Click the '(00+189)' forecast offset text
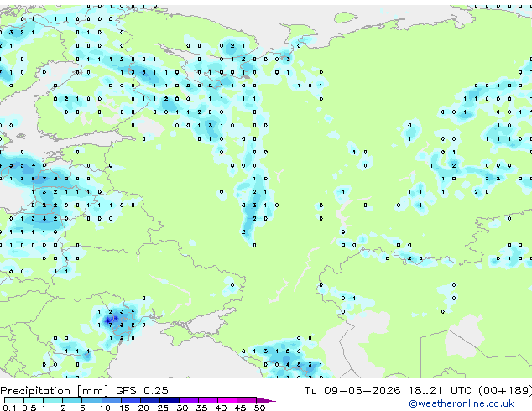This screenshot has width=532, height=411. click(505, 391)
